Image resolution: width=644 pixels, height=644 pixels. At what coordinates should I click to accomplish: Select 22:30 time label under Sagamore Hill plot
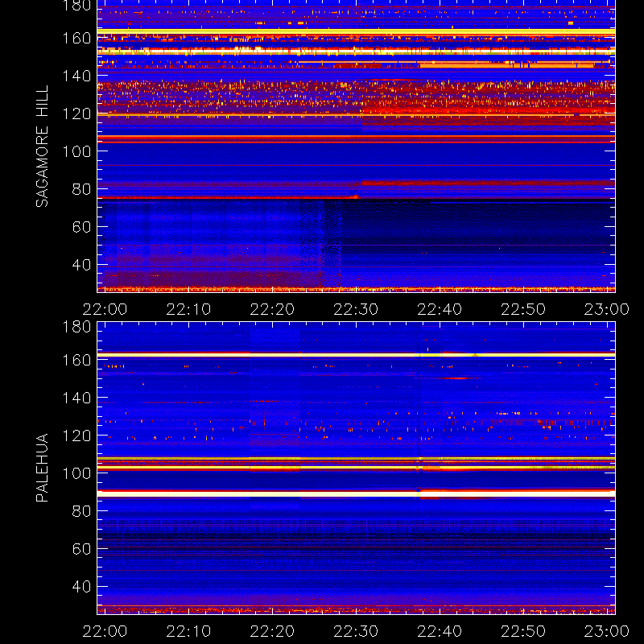(x=356, y=309)
